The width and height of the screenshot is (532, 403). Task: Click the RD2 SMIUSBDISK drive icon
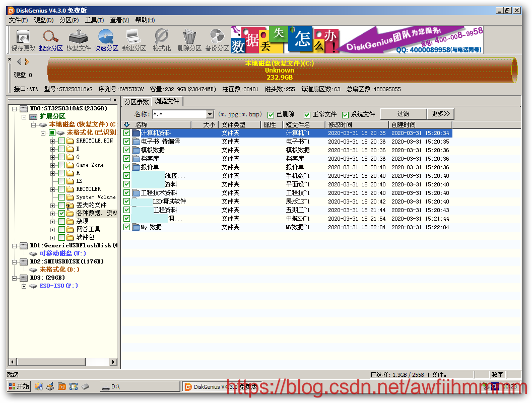(24, 262)
